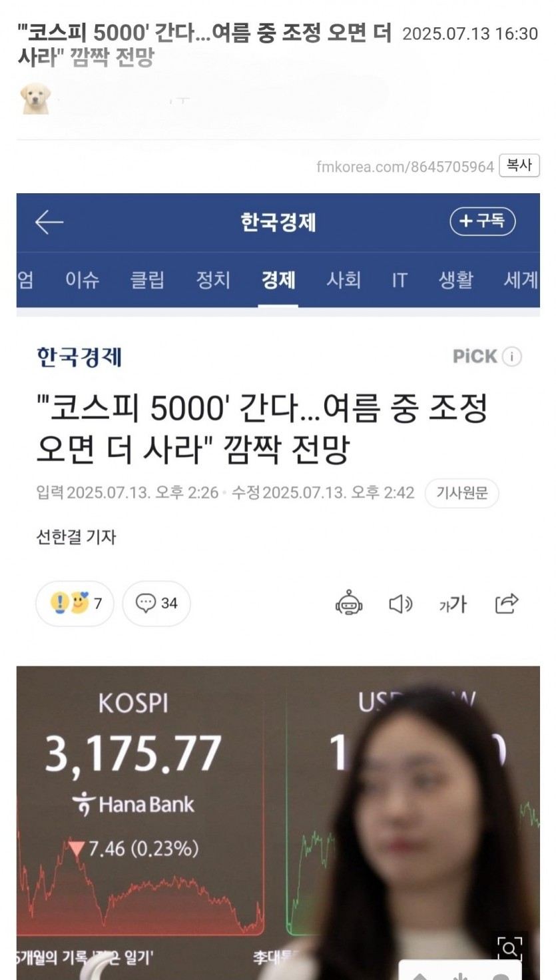Switch to the 사회 tab
The width and height of the screenshot is (556, 980).
click(344, 280)
